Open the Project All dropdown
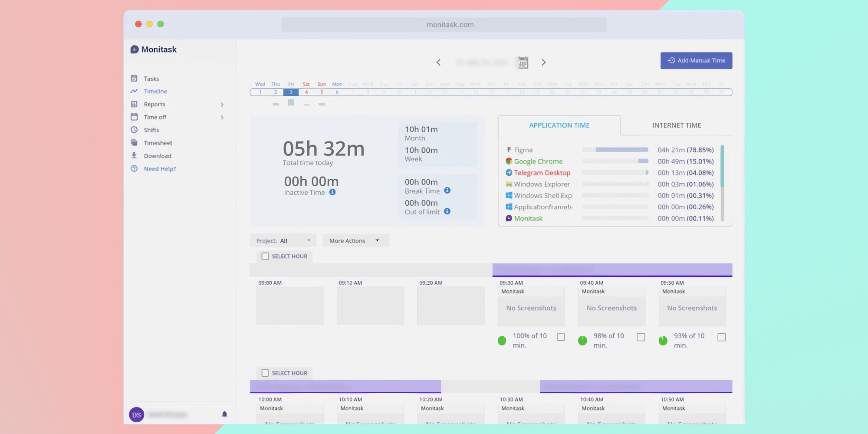The image size is (868, 434). [283, 241]
